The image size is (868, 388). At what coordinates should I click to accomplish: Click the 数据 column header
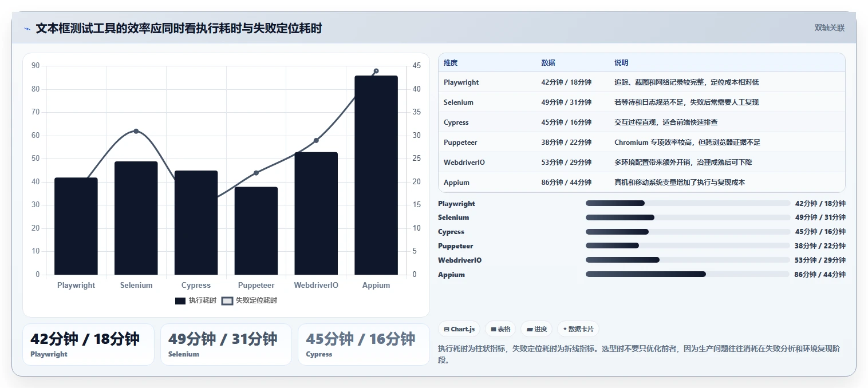pos(548,62)
